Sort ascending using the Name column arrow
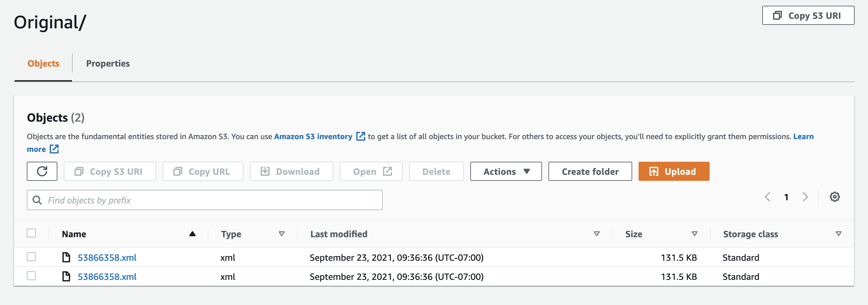The image size is (868, 305). pos(192,234)
